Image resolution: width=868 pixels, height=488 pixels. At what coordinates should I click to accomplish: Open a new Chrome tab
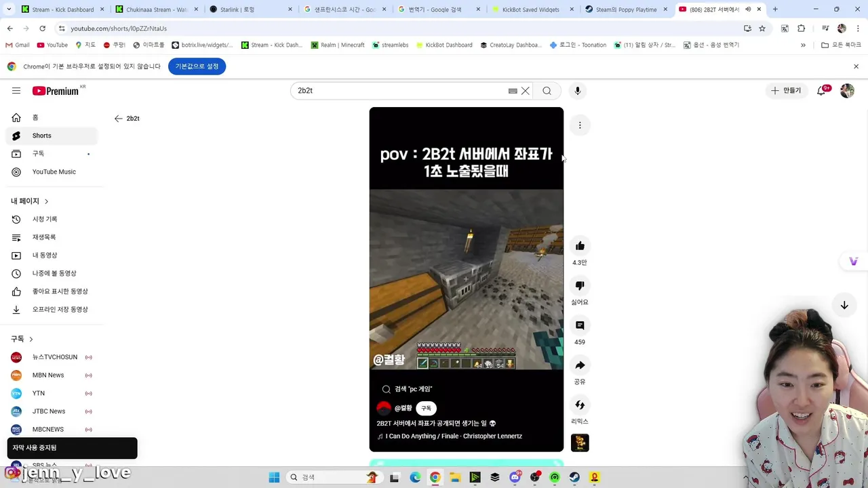[x=775, y=9]
